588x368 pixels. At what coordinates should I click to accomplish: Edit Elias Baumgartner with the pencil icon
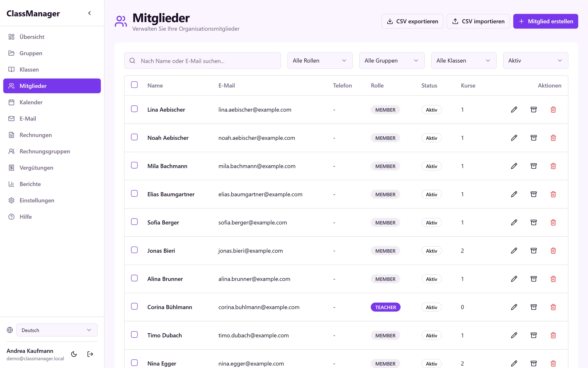514,194
